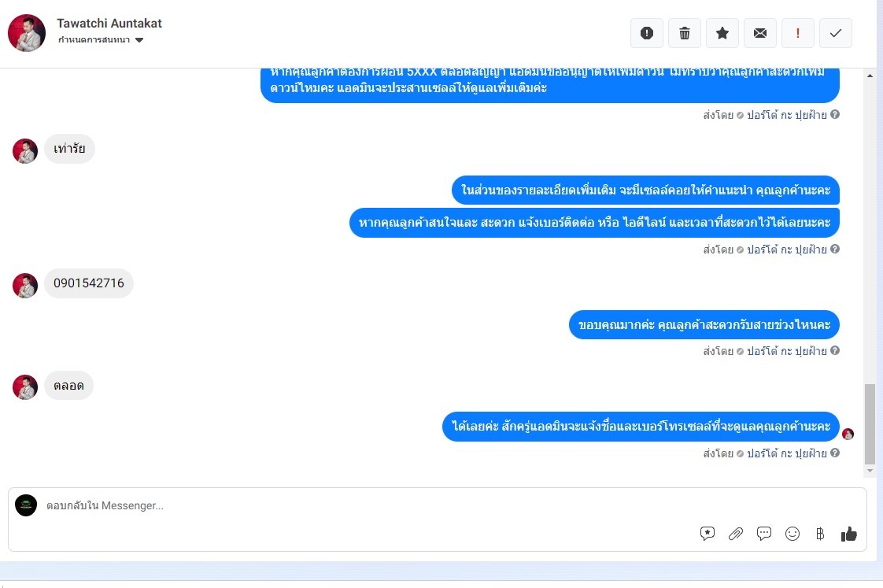Click scrollbar down arrow in chat pane
Image resolution: width=883 pixels, height=588 pixels.
click(870, 470)
